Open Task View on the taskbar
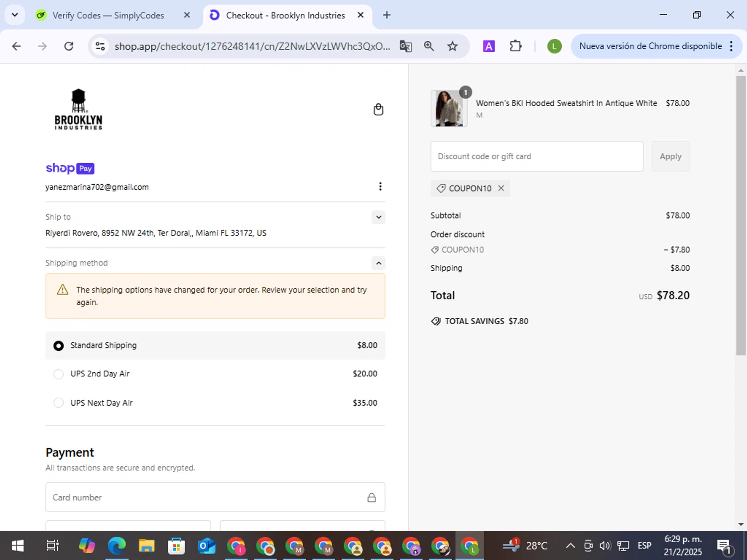The height and width of the screenshot is (560, 747). 52,546
